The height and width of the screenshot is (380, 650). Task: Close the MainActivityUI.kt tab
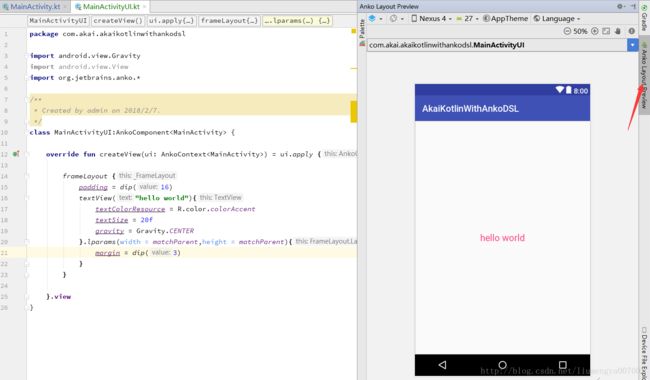click(x=144, y=7)
